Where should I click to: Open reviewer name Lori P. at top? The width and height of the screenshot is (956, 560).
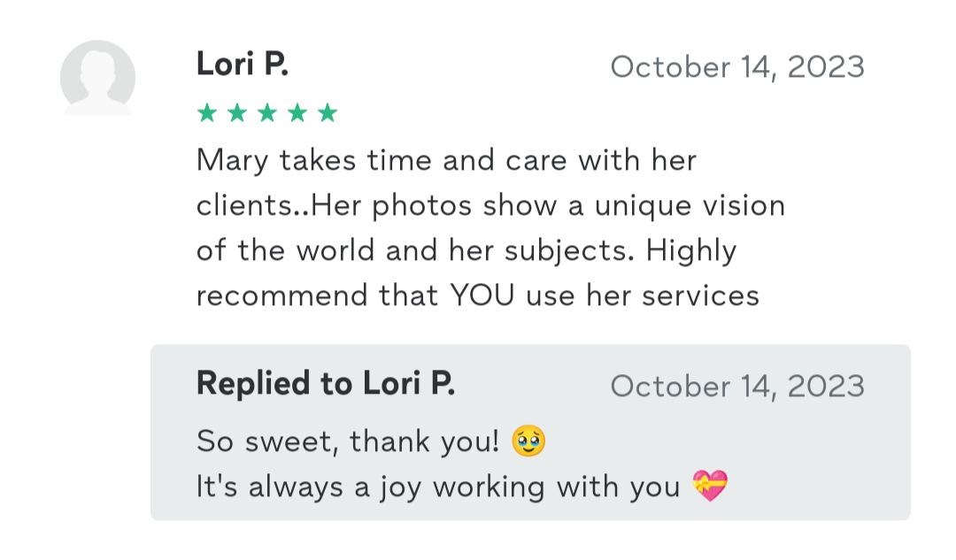242,65
